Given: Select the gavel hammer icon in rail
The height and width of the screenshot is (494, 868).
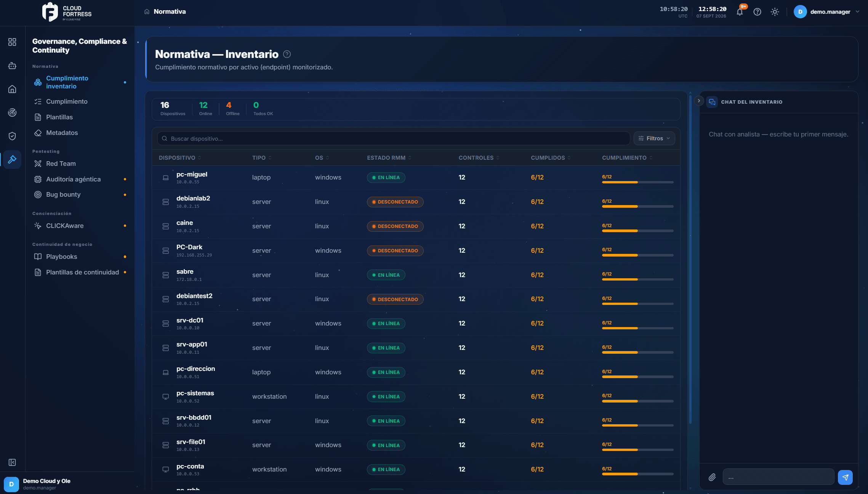Looking at the screenshot, I should (12, 159).
